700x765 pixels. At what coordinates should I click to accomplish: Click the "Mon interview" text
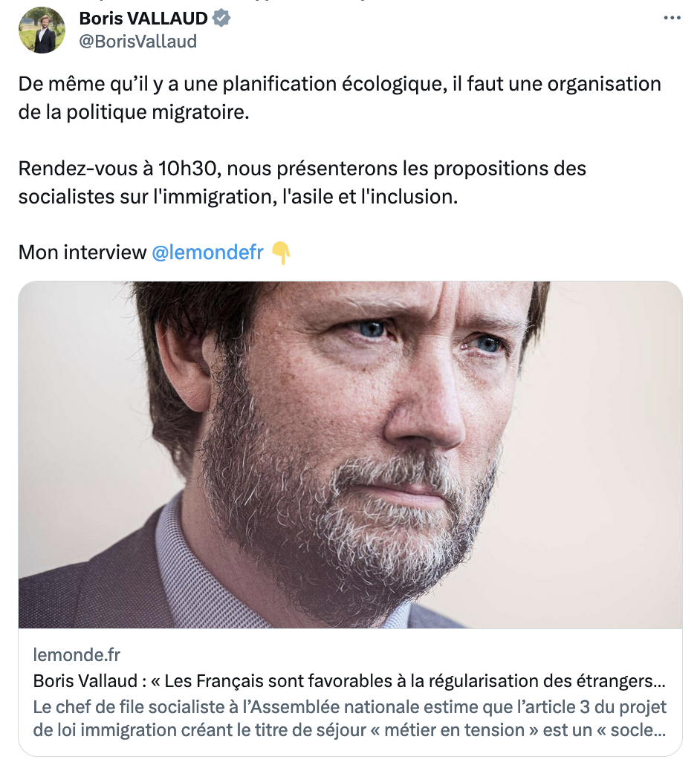coord(82,253)
